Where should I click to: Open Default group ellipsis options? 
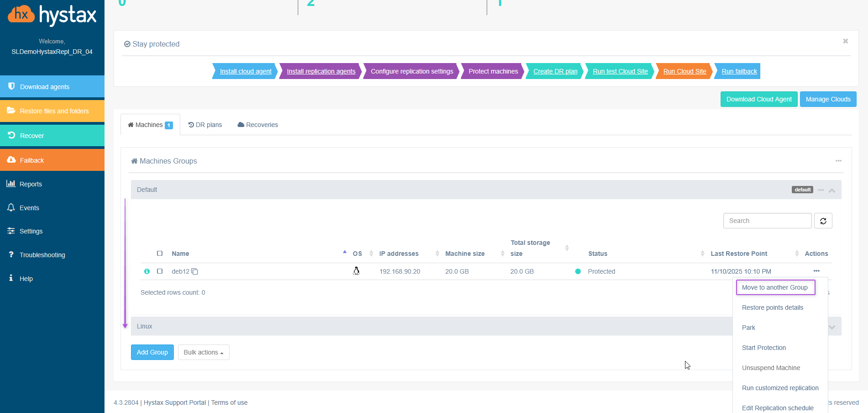pyautogui.click(x=821, y=190)
